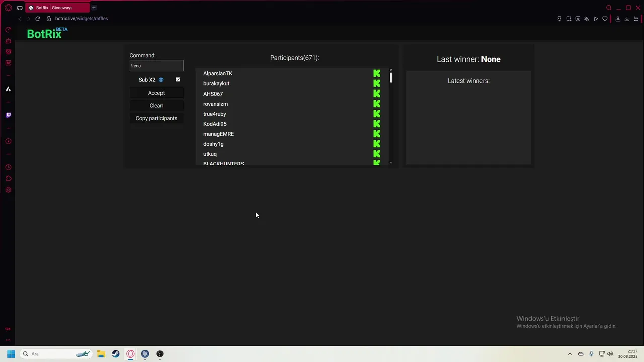Focus the Command input field
The image size is (644, 362).
coord(156,66)
